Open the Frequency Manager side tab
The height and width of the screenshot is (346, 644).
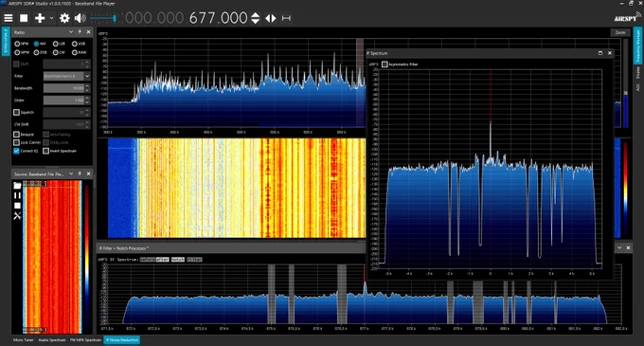point(637,46)
